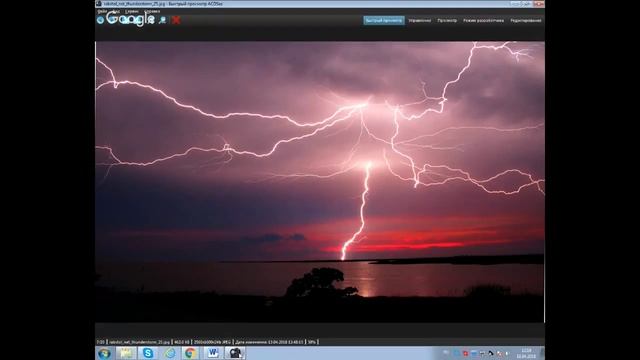Click the first blue round toolbar icon
Viewport: 640px width, 360px height.
(100, 20)
